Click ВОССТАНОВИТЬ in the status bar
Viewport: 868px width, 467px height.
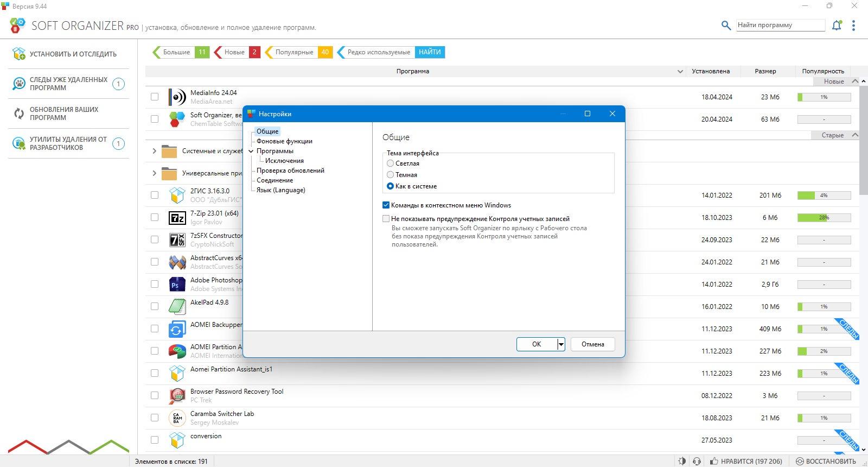(x=826, y=461)
